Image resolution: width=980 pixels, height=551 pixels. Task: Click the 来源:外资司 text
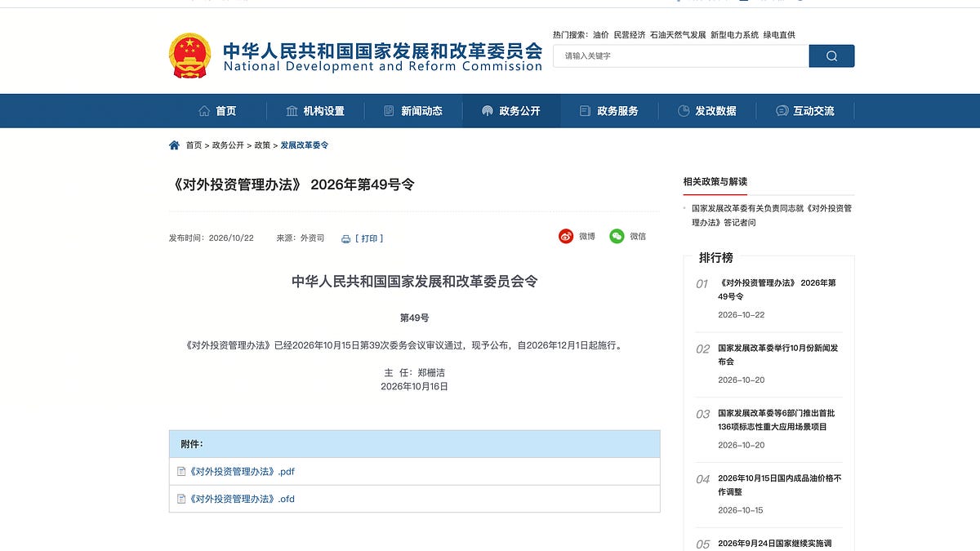(301, 238)
